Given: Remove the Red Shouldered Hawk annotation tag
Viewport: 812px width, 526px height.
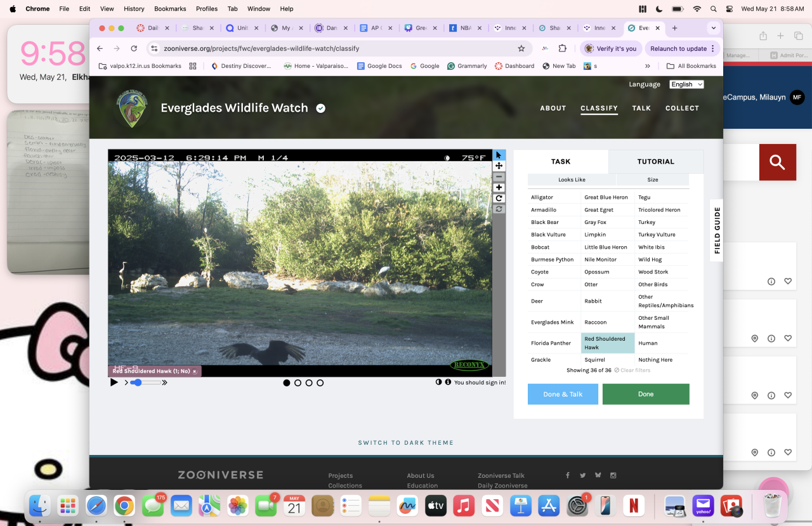Looking at the screenshot, I should [x=195, y=371].
